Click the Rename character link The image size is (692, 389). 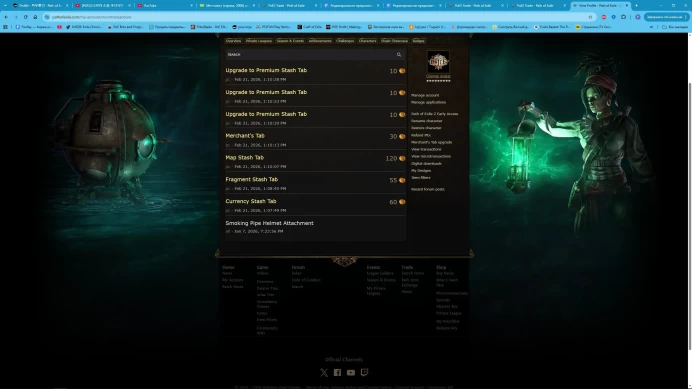(x=427, y=121)
